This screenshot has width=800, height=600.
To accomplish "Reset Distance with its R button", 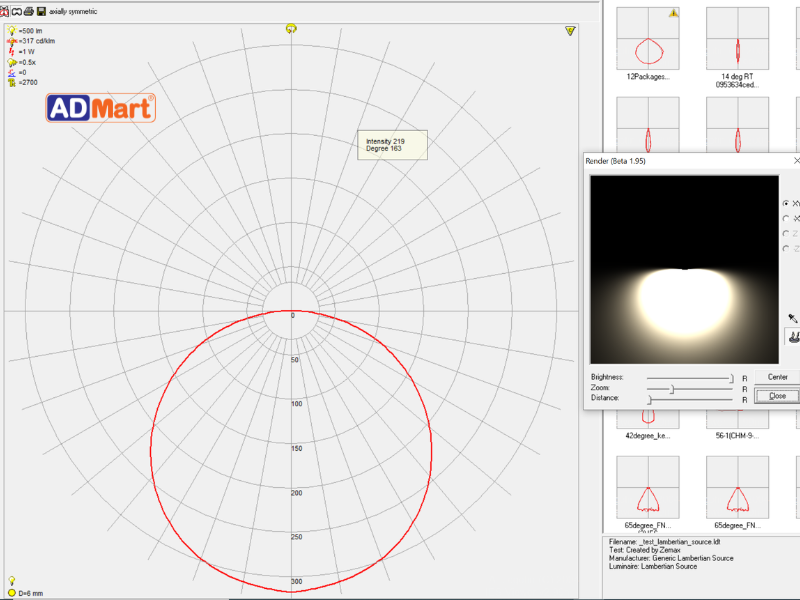I will [x=744, y=400].
